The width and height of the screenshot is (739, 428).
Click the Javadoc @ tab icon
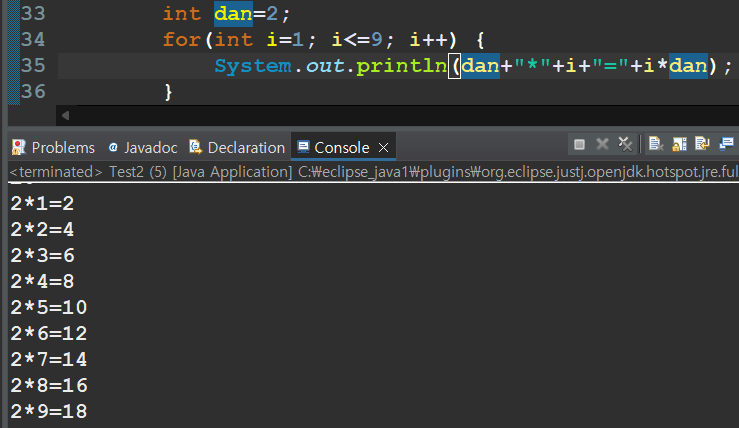113,148
